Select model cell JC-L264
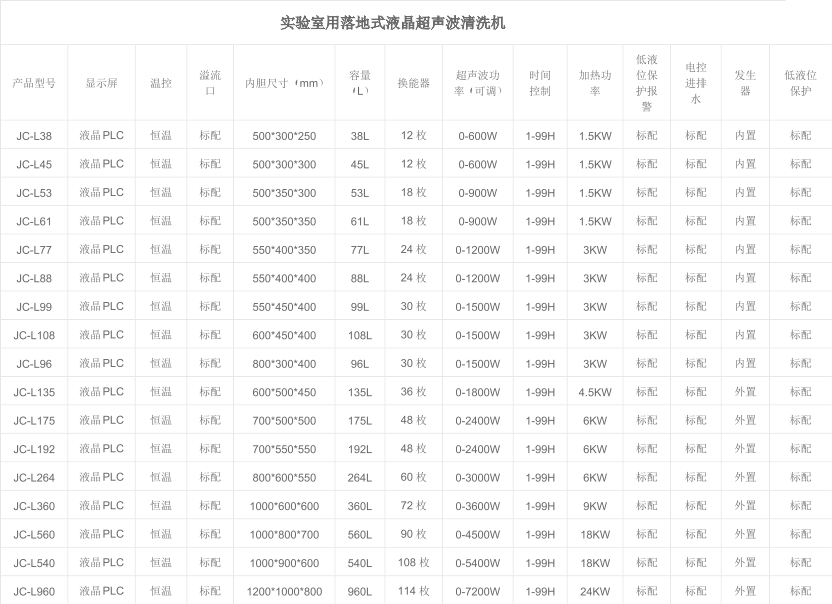Image resolution: width=832 pixels, height=604 pixels. [x=34, y=478]
